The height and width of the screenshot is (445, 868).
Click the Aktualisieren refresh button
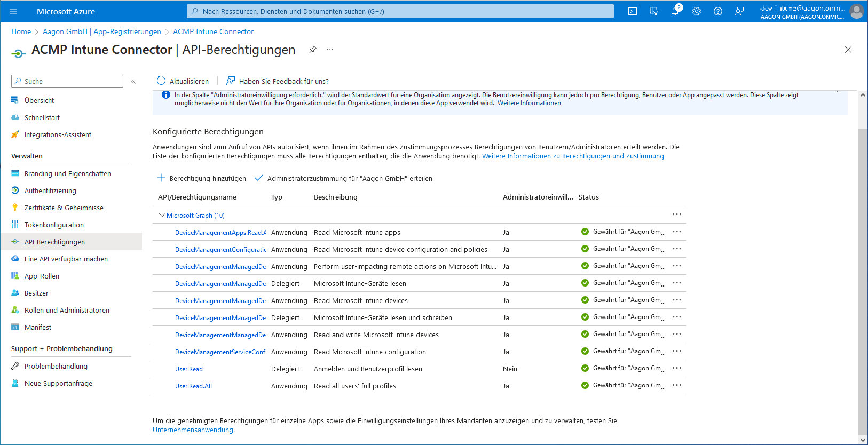click(183, 81)
